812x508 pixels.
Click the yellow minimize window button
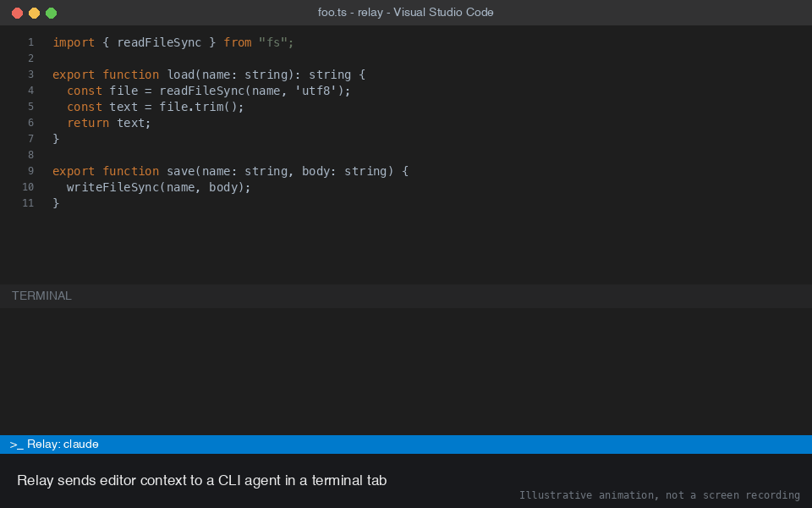(34, 13)
